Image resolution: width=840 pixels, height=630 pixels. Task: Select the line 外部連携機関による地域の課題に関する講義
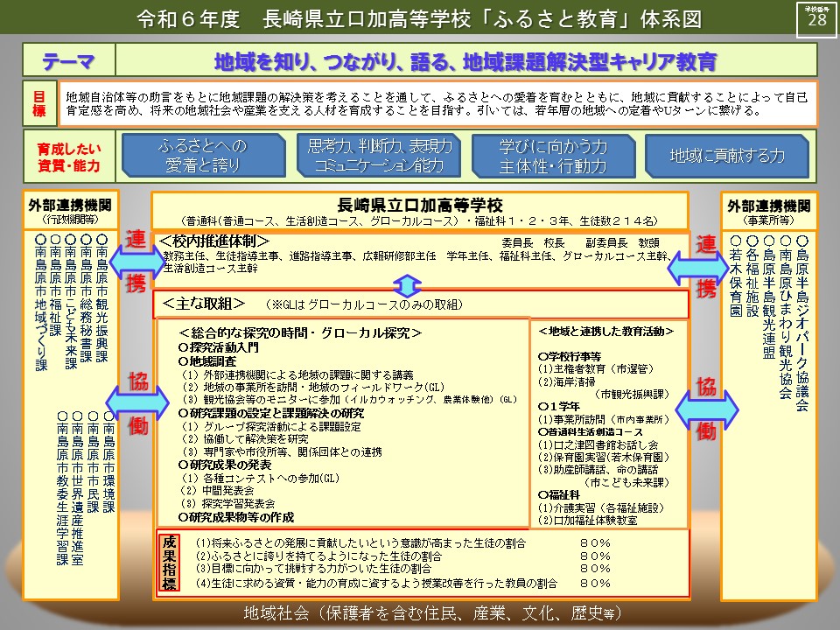(297, 374)
